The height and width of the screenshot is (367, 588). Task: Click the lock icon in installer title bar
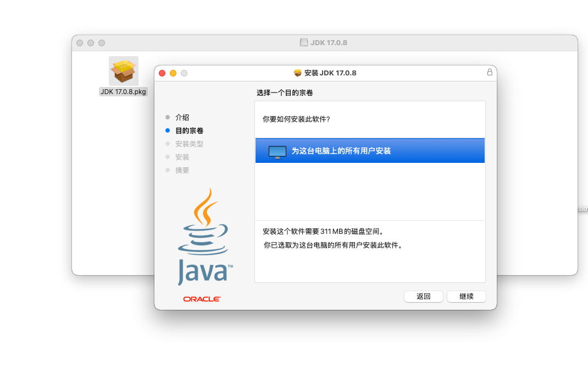490,72
